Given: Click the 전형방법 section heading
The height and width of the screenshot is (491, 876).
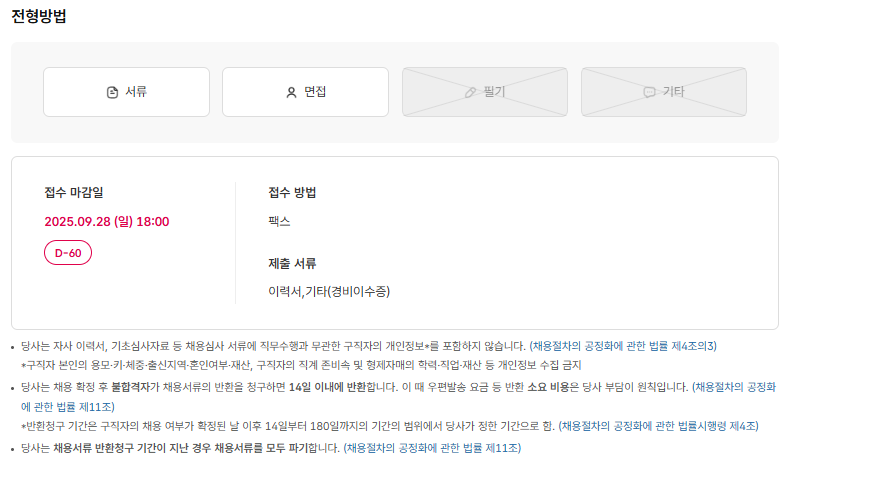Looking at the screenshot, I should tap(39, 15).
